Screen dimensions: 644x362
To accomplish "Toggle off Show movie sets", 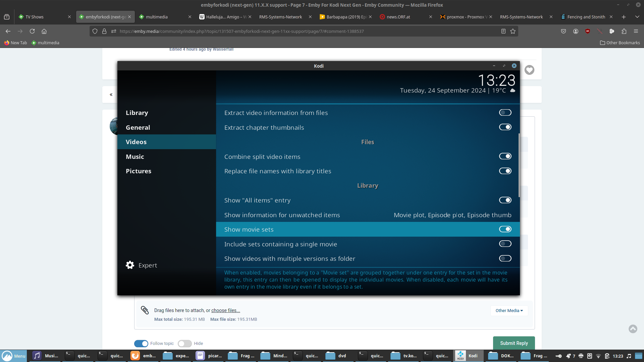I will 505,229.
